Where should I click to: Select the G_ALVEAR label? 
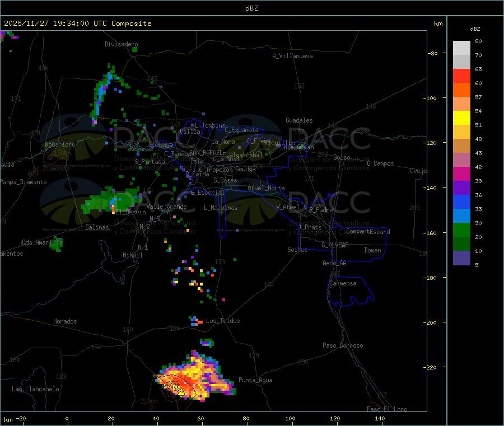[x=335, y=245]
